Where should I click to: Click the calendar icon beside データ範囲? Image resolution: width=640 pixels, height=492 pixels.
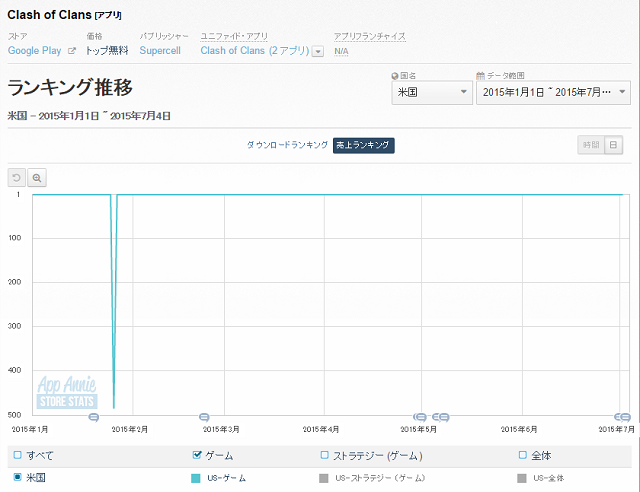pos(480,76)
